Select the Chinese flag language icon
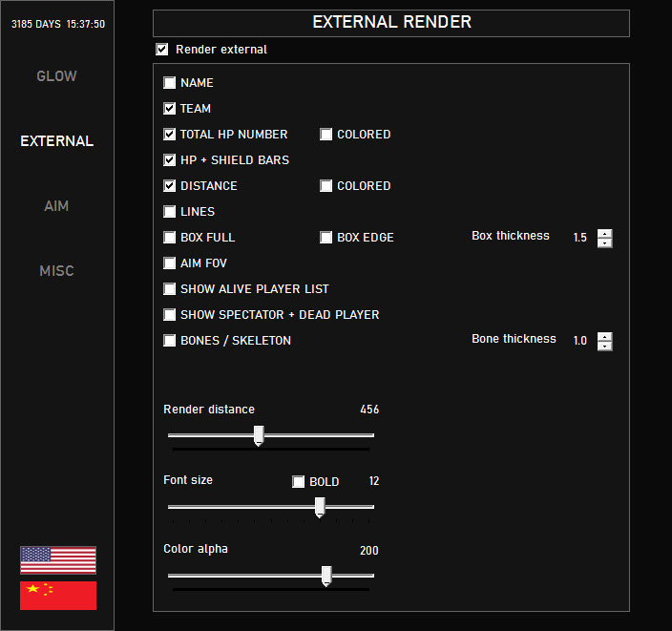Viewport: 672px width, 631px height. coord(58,595)
